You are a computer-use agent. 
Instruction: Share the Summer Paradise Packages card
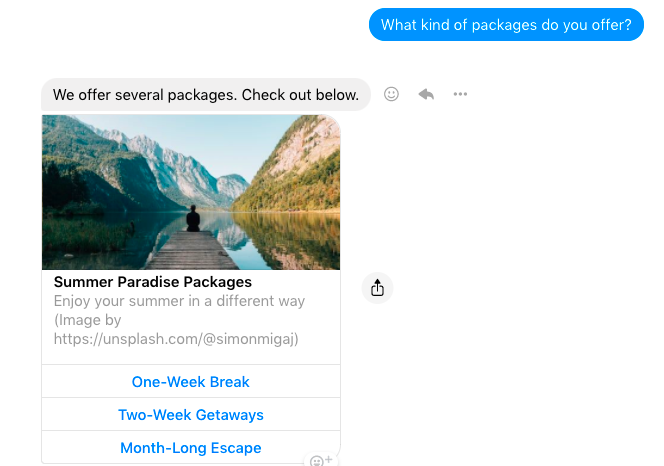click(377, 288)
